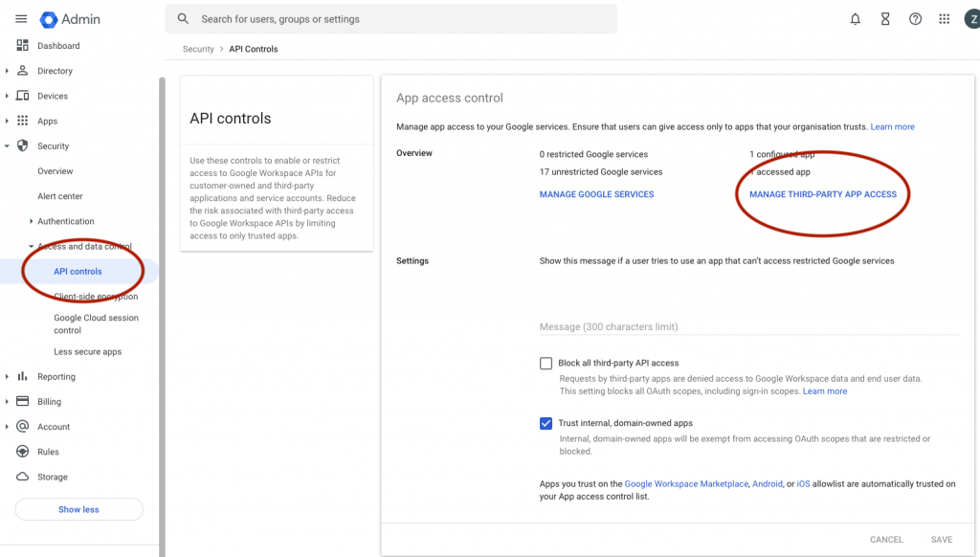The width and height of the screenshot is (980, 557).
Task: Enable Block all third-party API access
Action: (x=546, y=364)
